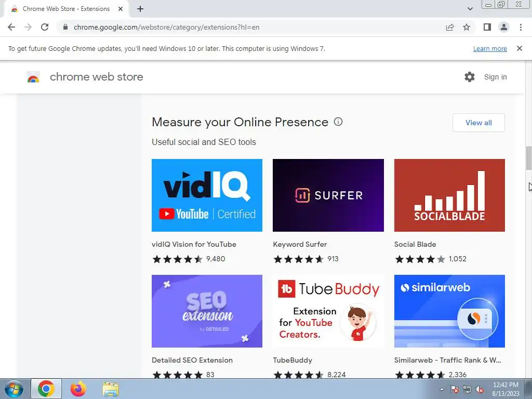
Task: Click the 1,052 ratings count
Action: (x=458, y=259)
